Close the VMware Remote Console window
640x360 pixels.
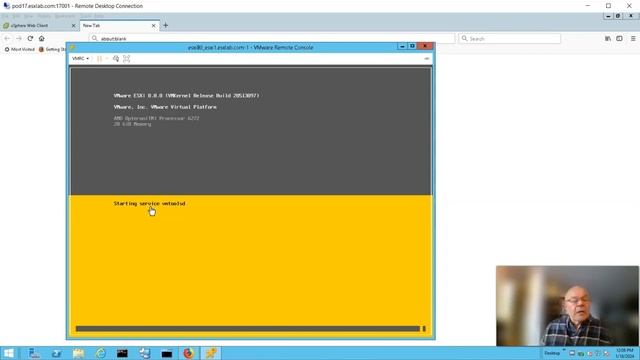coord(425,46)
